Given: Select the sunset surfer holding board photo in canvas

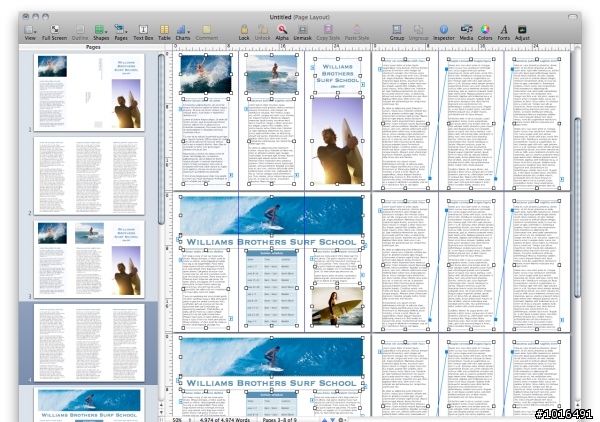Looking at the screenshot, I should (337, 140).
